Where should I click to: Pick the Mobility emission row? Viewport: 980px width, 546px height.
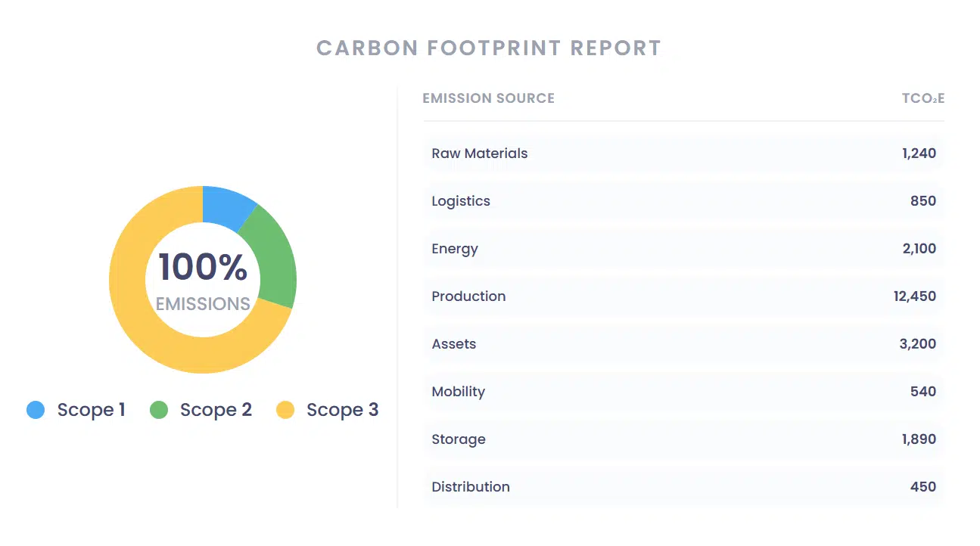[683, 392]
